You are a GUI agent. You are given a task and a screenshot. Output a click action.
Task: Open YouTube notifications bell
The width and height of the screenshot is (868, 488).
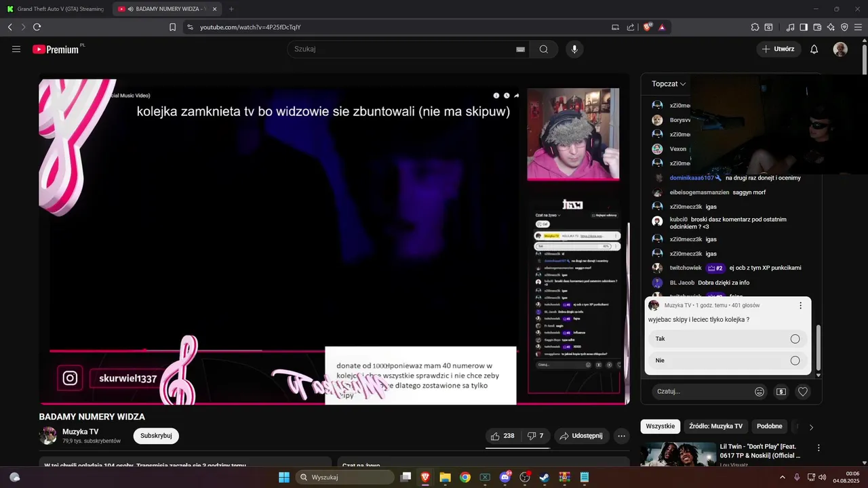[814, 49]
